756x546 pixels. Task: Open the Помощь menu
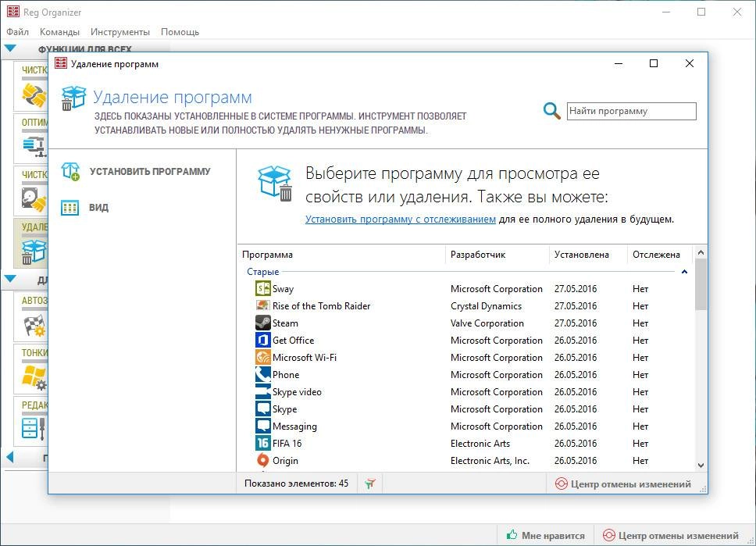pos(180,32)
